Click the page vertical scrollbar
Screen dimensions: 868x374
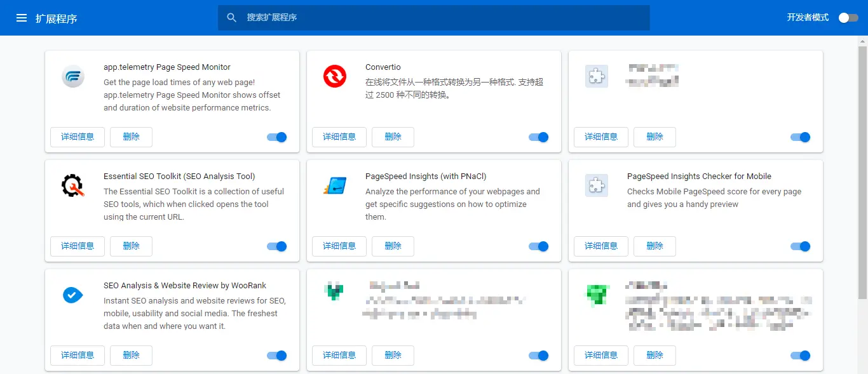[863, 171]
